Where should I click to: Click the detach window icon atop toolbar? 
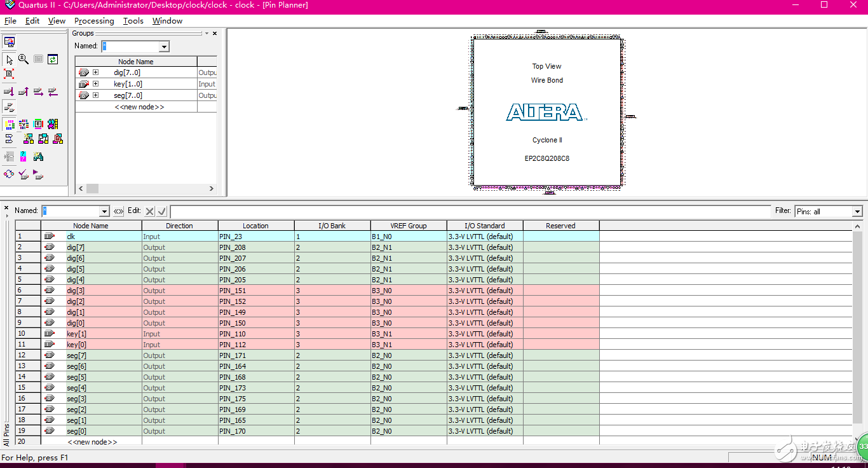point(10,42)
